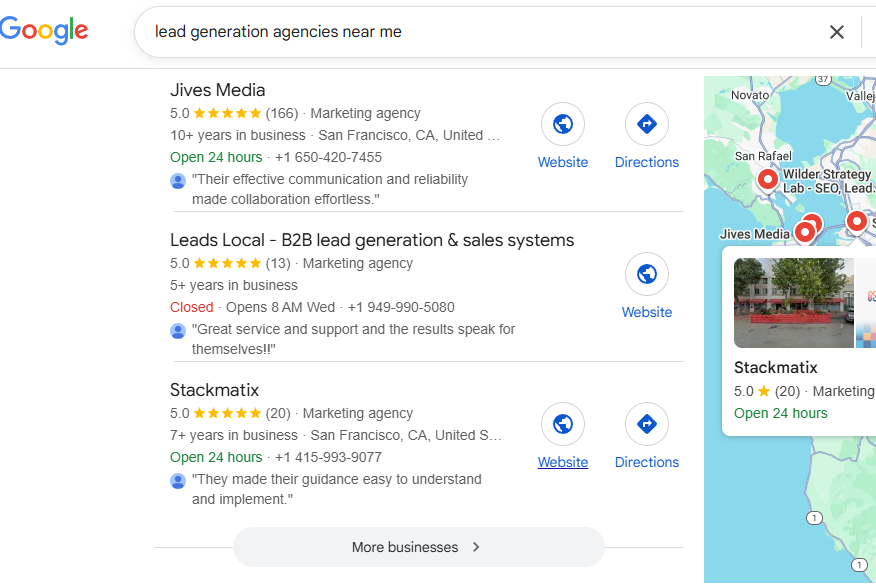The width and height of the screenshot is (876, 587).
Task: Click the Jives Media website globe icon
Action: point(563,124)
